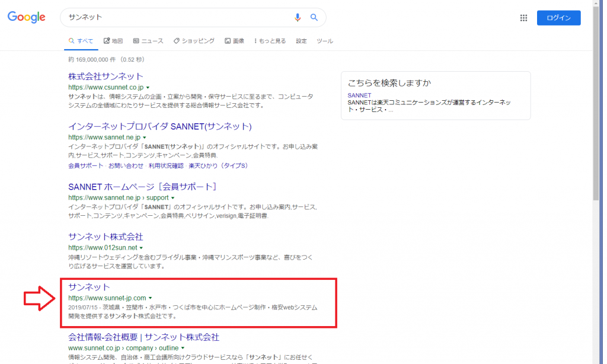This screenshot has width=607, height=364.
Task: Start voice search with microphone icon
Action: coord(298,17)
